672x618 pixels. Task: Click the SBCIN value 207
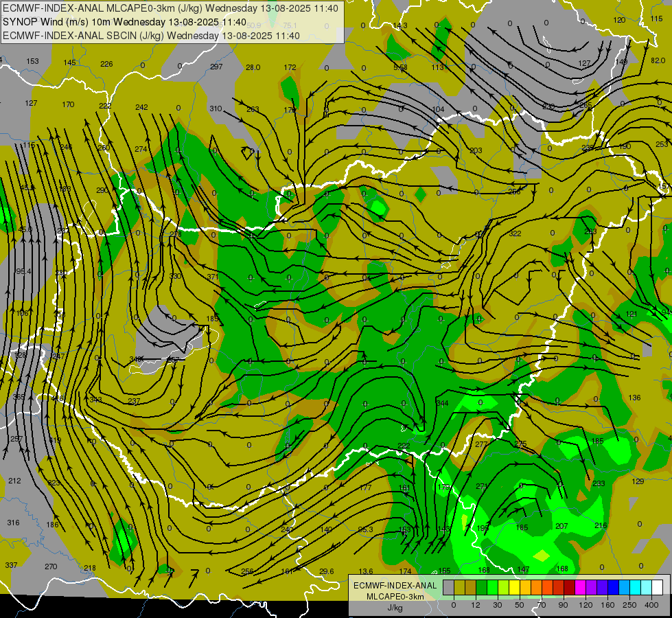pos(561,526)
